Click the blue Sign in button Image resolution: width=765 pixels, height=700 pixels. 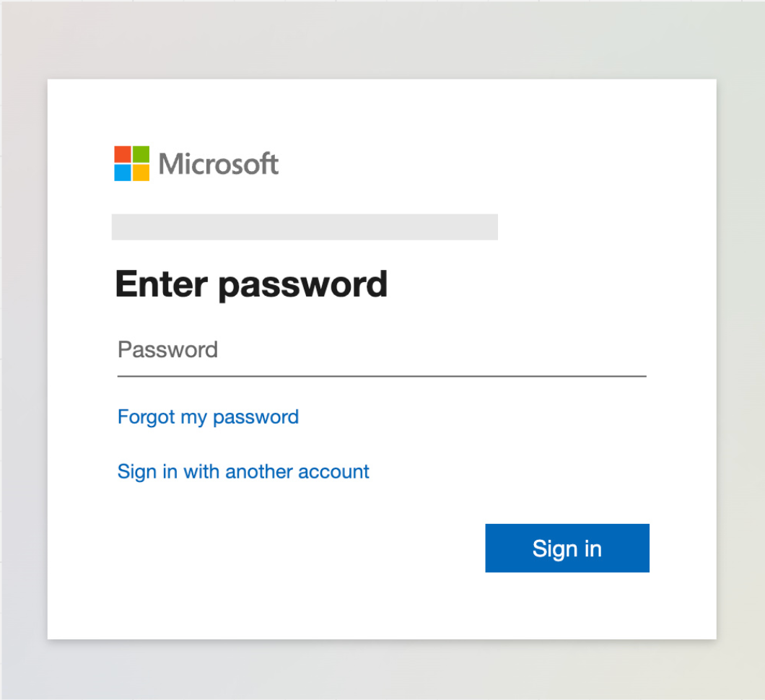567,548
